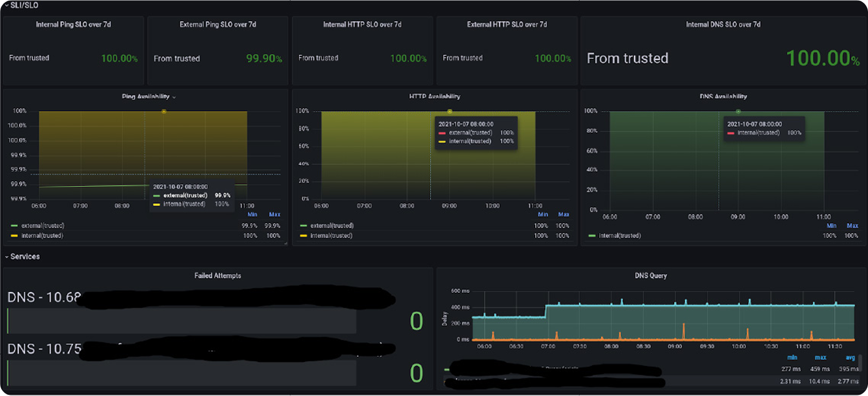868x396 pixels.
Task: Toggle external(trusted) series in Ping Availability legend
Action: point(43,226)
